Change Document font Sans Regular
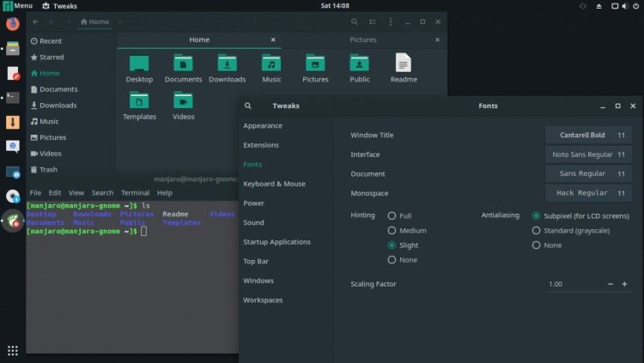Image resolution: width=644 pixels, height=363 pixels. pos(588,173)
